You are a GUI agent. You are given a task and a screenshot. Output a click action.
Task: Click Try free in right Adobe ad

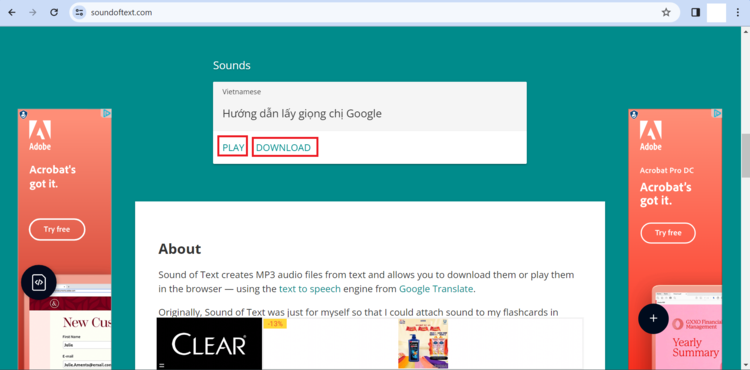click(x=668, y=233)
